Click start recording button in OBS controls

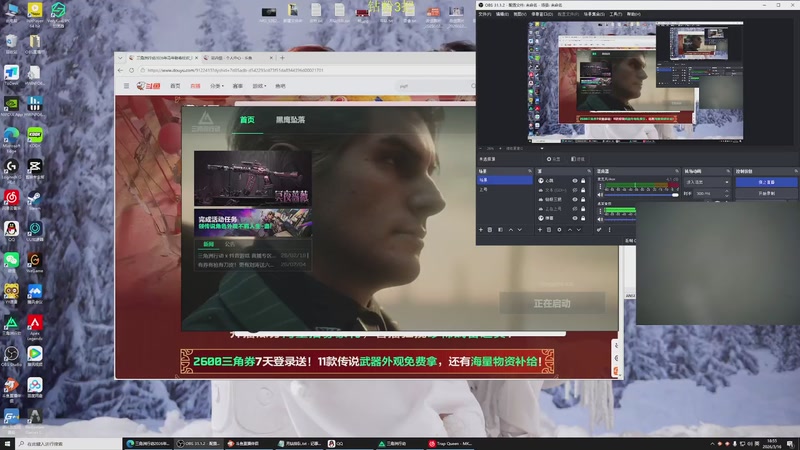(x=766, y=193)
